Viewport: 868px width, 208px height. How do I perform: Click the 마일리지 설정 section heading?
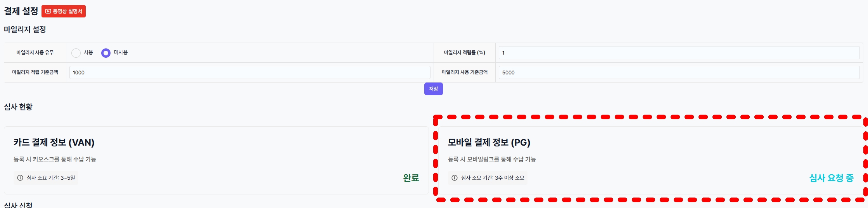[25, 29]
